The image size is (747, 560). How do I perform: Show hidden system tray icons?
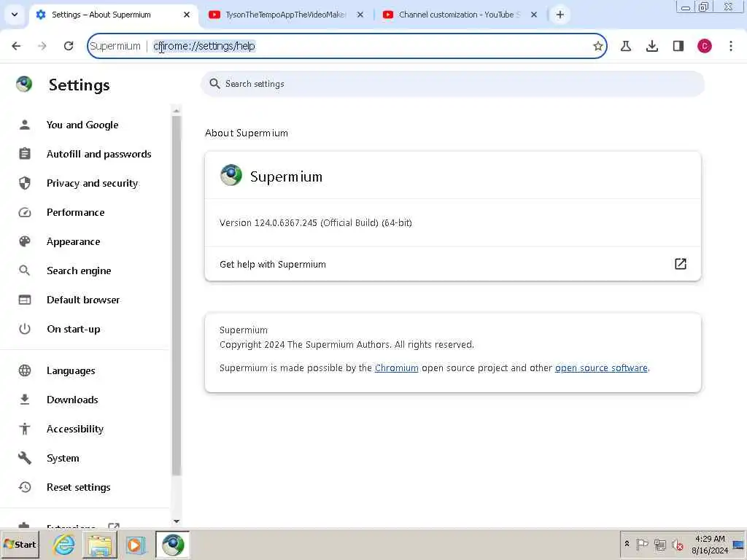[x=627, y=544]
